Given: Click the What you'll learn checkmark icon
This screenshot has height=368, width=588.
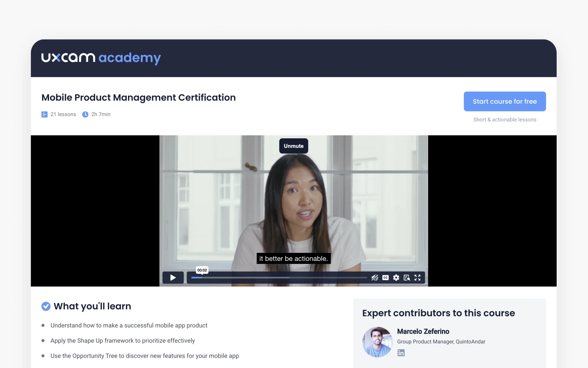Looking at the screenshot, I should [46, 306].
